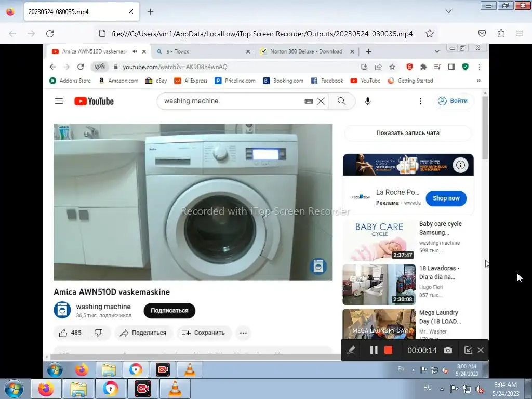The image size is (532, 399).
Task: Toggle the VPN badge in the address bar
Action: [100, 67]
